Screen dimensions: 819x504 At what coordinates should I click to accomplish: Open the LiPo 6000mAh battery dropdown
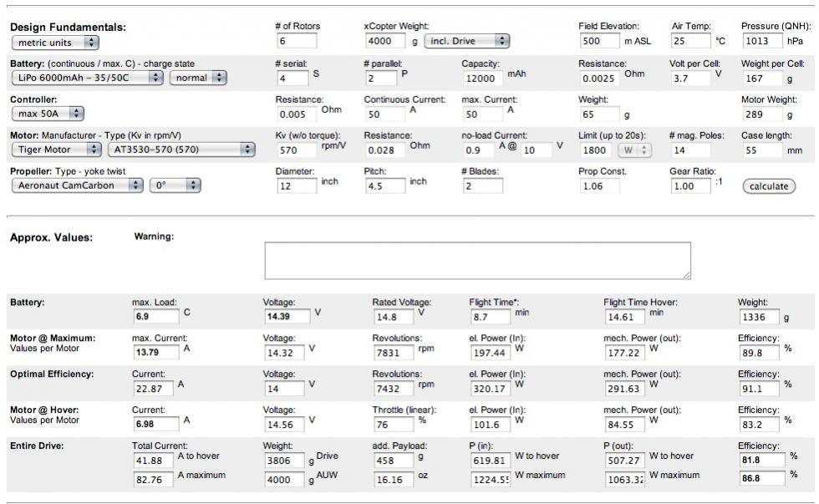[x=87, y=78]
